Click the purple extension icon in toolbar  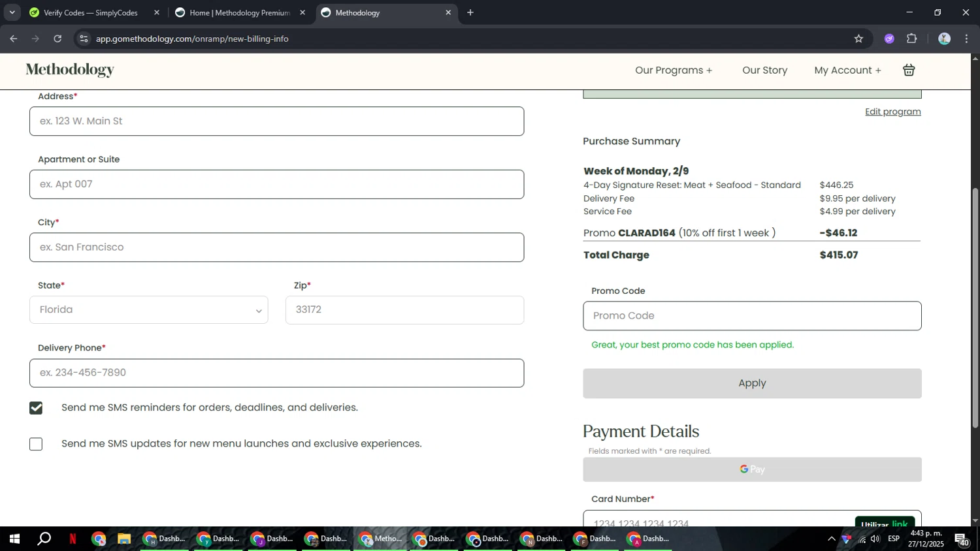tap(889, 39)
